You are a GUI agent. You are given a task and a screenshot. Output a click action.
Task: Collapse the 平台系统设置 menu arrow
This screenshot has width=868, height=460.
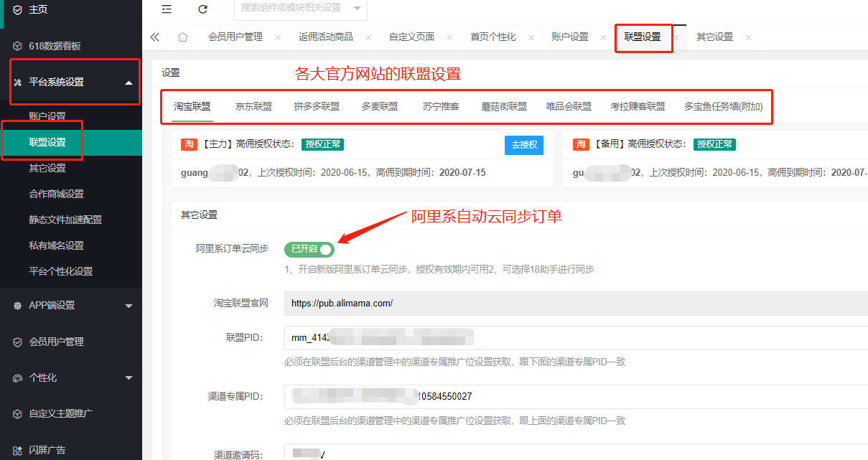pos(129,83)
